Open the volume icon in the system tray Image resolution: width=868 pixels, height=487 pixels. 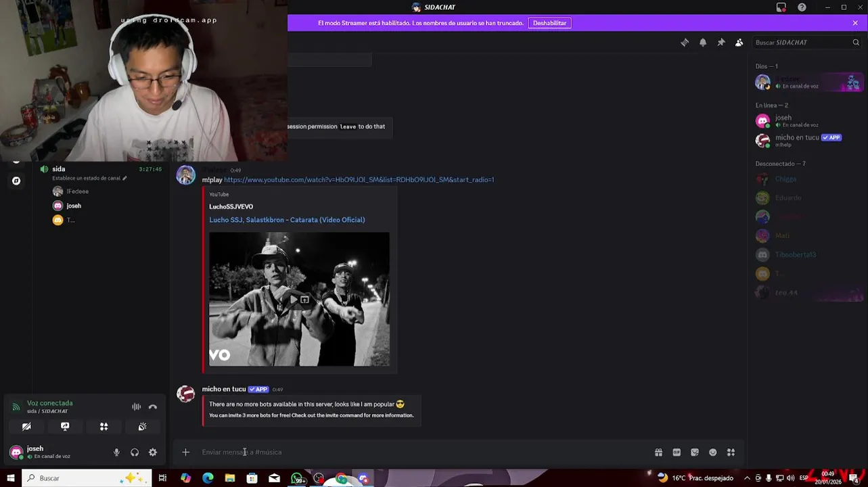click(x=790, y=478)
